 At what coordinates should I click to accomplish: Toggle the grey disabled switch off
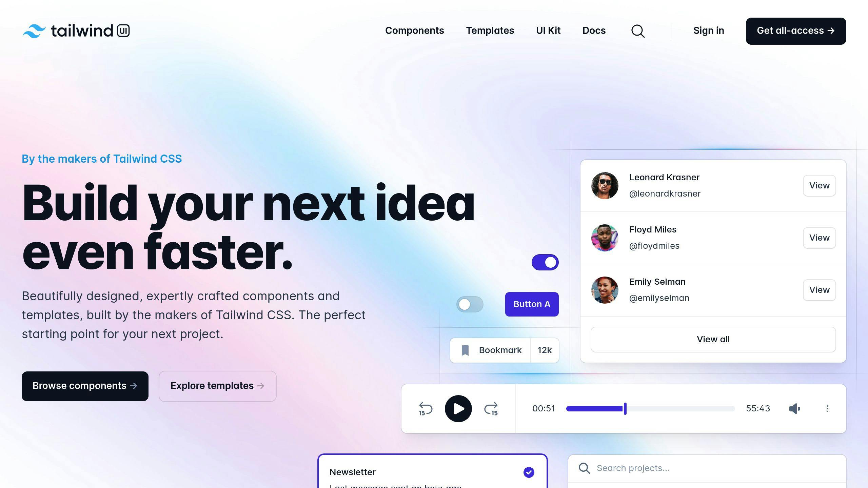(x=470, y=304)
